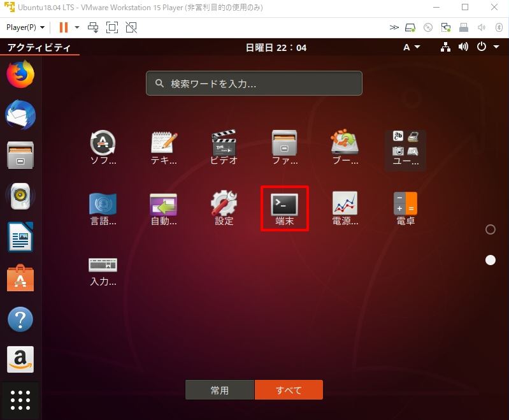Go to first app page indicator

pyautogui.click(x=490, y=229)
